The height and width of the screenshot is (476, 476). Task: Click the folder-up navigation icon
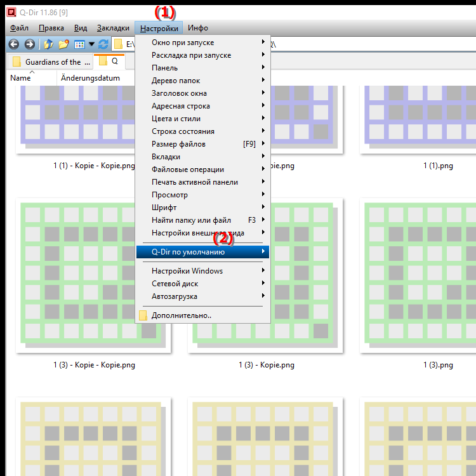[49, 44]
